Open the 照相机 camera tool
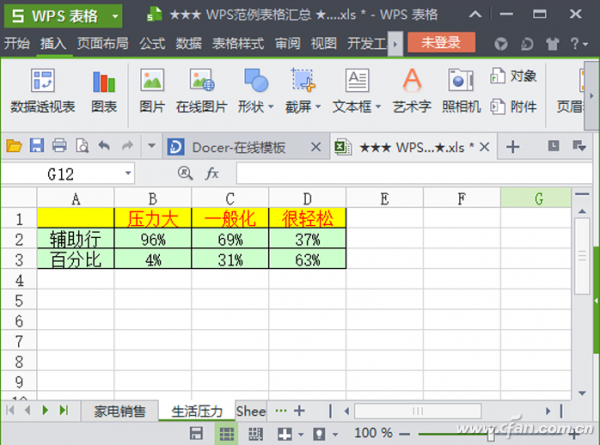This screenshot has height=445, width=600. coord(461,91)
